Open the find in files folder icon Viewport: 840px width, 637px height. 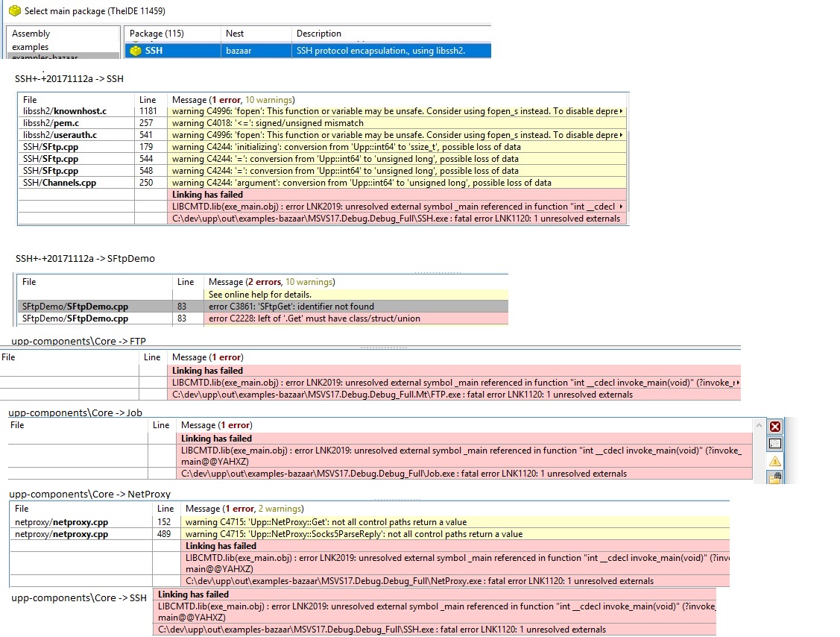(774, 477)
